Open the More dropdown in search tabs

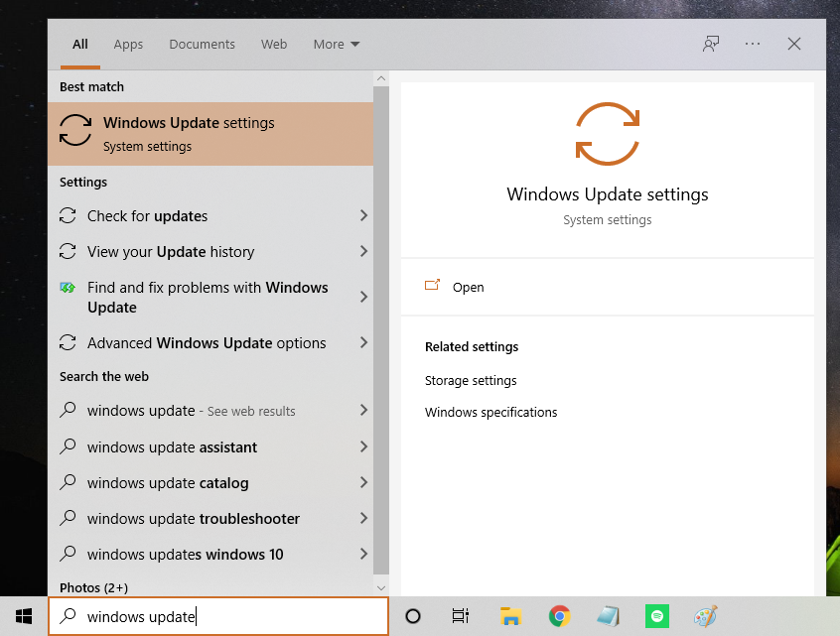pyautogui.click(x=336, y=45)
